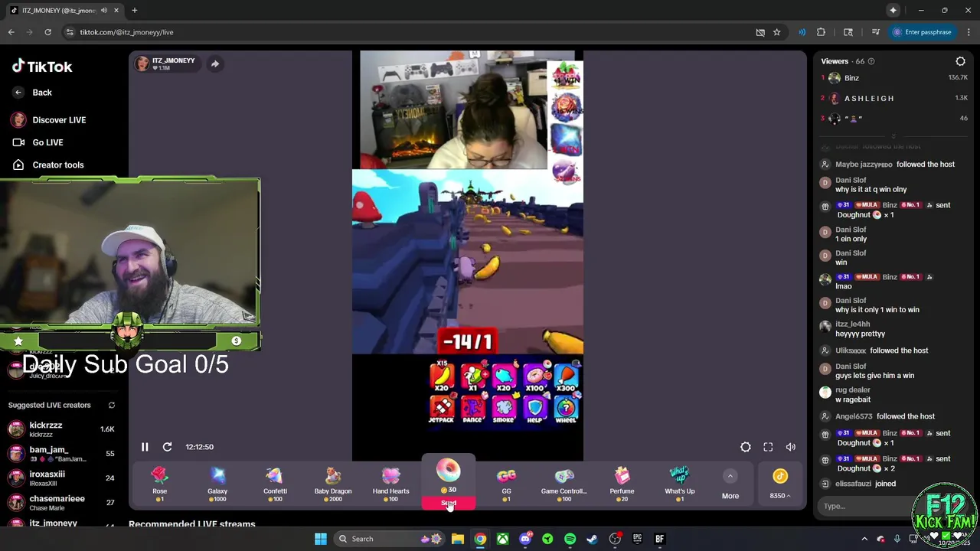Select the Rose gift
Screen dimensions: 980x551
[x=159, y=483]
